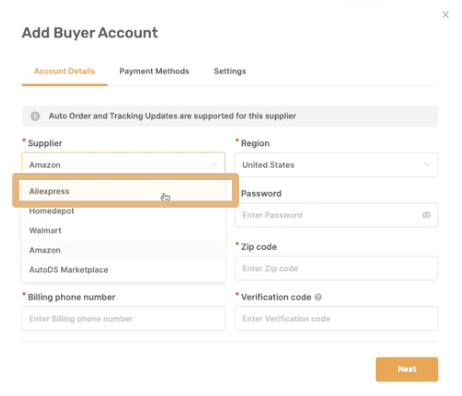Collapse the Supplier dropdown chevron
Viewport: 462px width, 396px height.
pyautogui.click(x=214, y=165)
